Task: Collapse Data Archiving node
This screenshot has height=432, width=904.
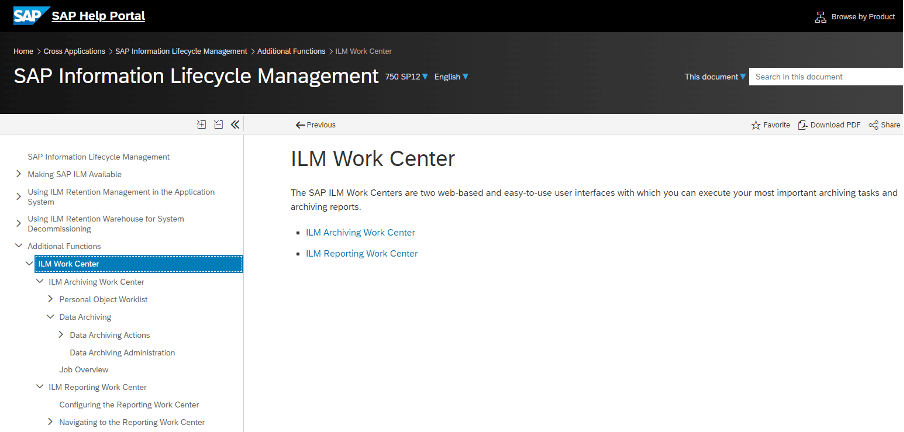Action: 50,317
